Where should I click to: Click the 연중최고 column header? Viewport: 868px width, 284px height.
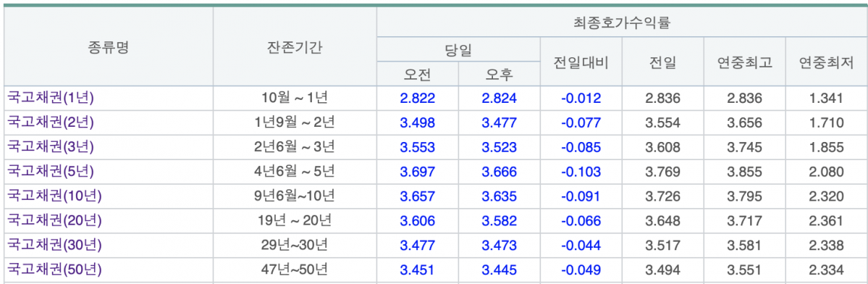coord(744,62)
